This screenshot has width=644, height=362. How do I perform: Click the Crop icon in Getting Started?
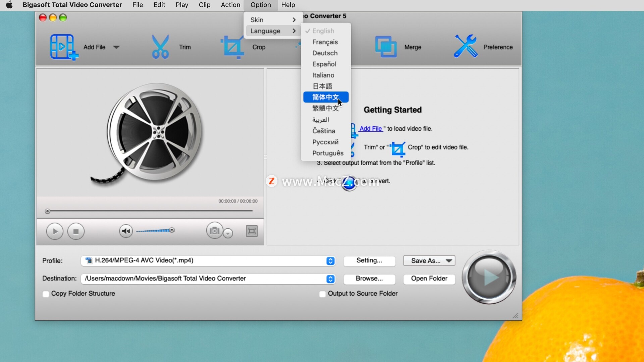(398, 149)
